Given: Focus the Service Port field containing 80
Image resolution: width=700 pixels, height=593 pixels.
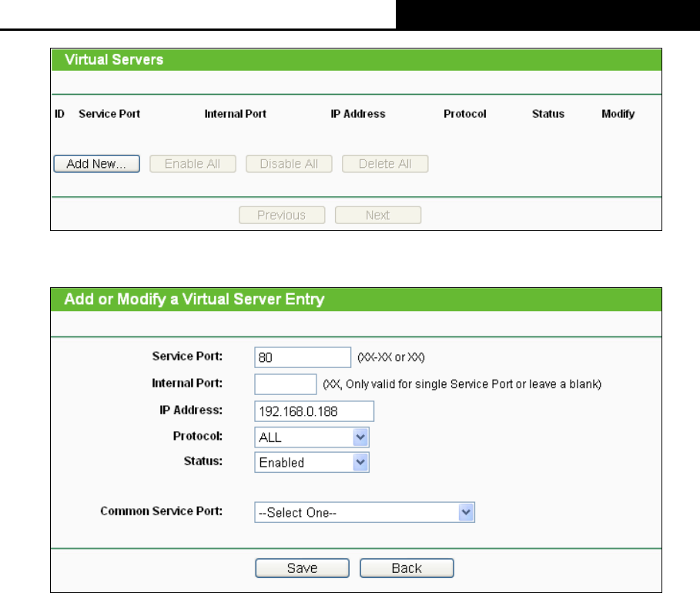Looking at the screenshot, I should point(303,357).
